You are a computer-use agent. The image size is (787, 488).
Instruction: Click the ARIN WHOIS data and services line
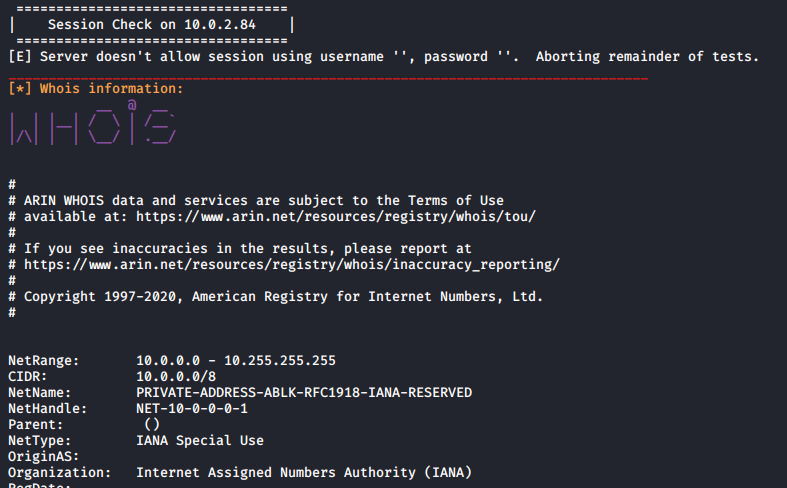tap(256, 201)
